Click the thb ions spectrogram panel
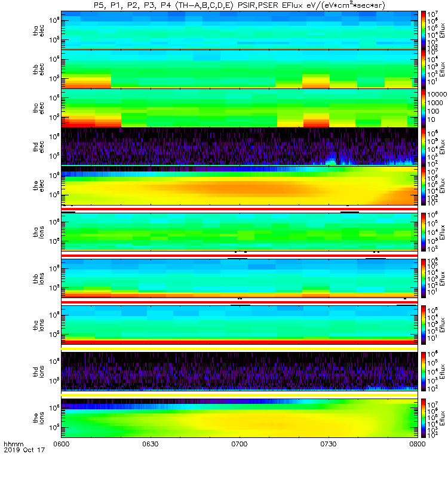This screenshot has height=478, width=448. [240, 278]
